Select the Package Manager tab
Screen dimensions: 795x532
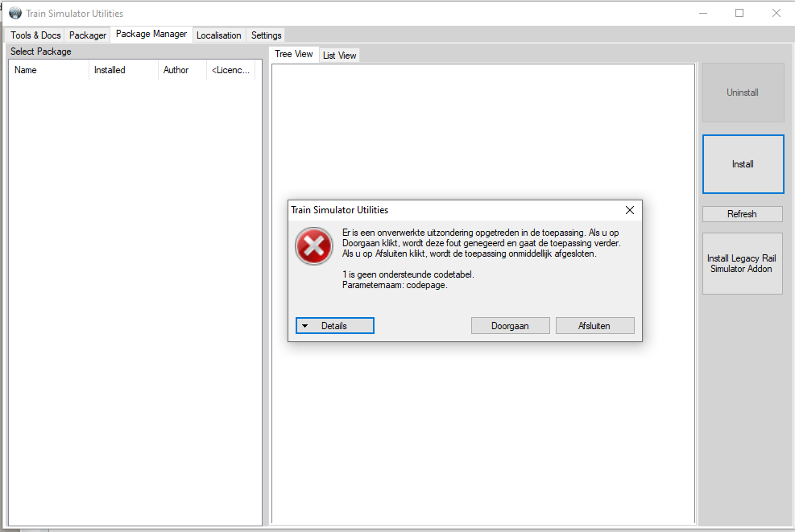151,34
